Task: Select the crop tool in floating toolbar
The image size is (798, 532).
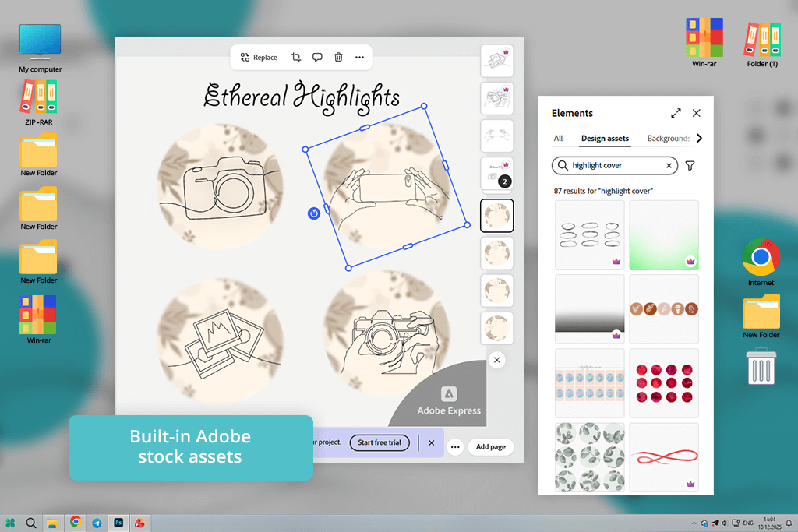Action: point(296,57)
